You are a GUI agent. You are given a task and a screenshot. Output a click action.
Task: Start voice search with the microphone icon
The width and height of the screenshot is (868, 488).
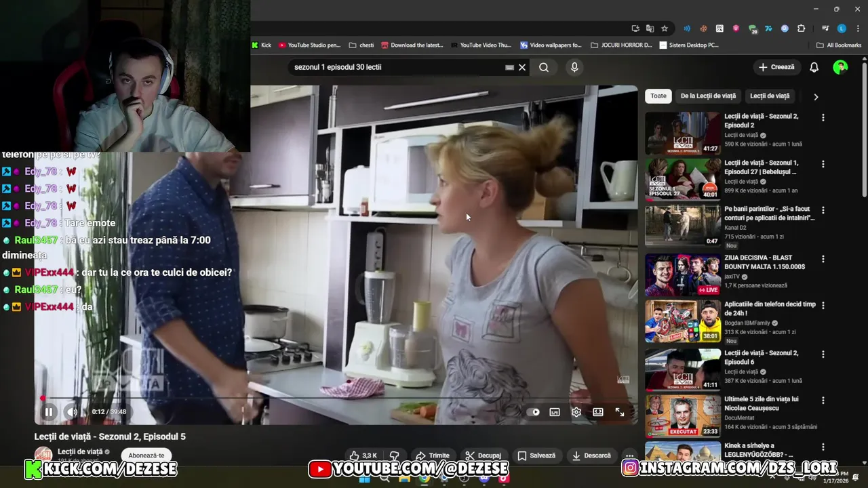[x=574, y=67]
